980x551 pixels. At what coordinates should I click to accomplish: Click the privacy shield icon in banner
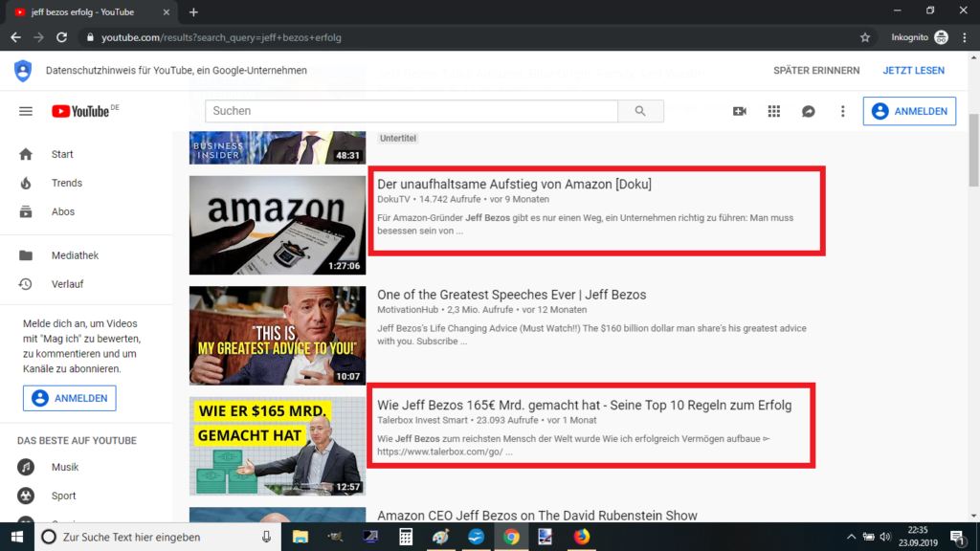[23, 71]
